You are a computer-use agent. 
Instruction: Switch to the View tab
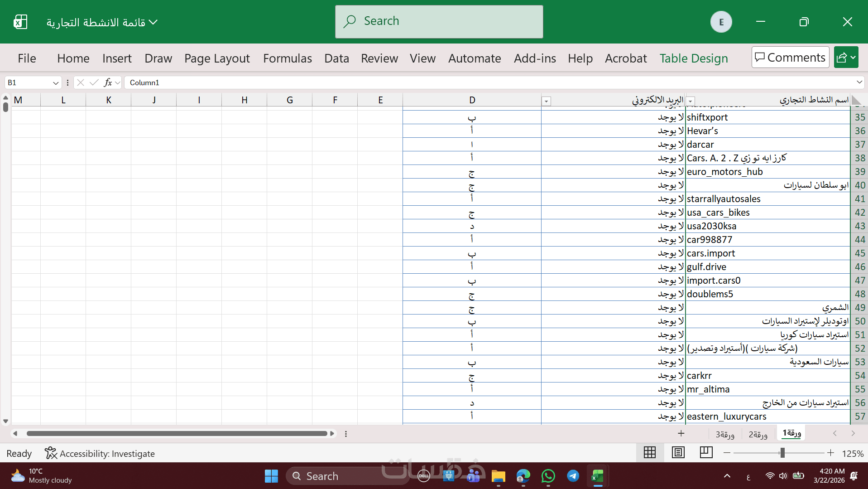[x=423, y=58]
